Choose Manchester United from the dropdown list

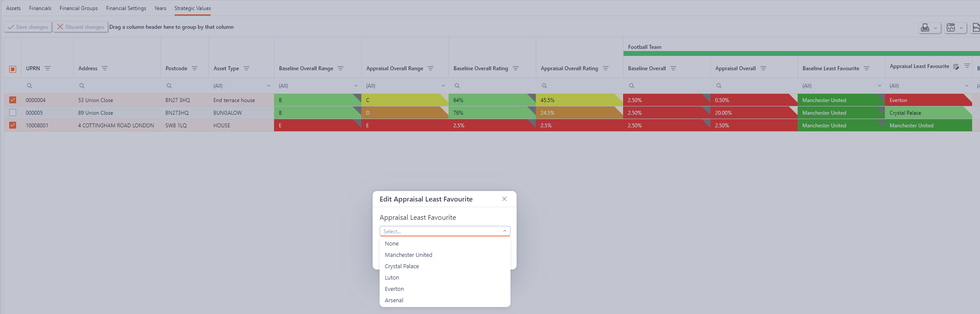[x=445, y=255]
